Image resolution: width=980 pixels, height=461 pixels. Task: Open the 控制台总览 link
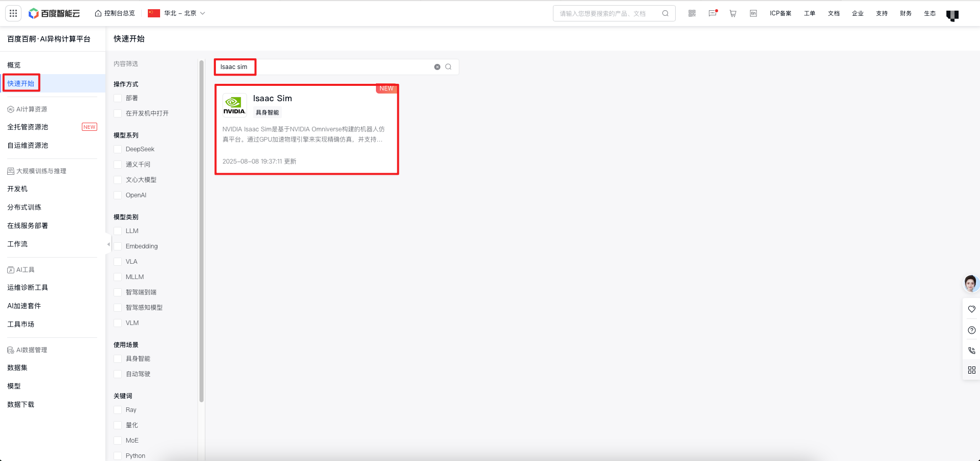pyautogui.click(x=115, y=13)
